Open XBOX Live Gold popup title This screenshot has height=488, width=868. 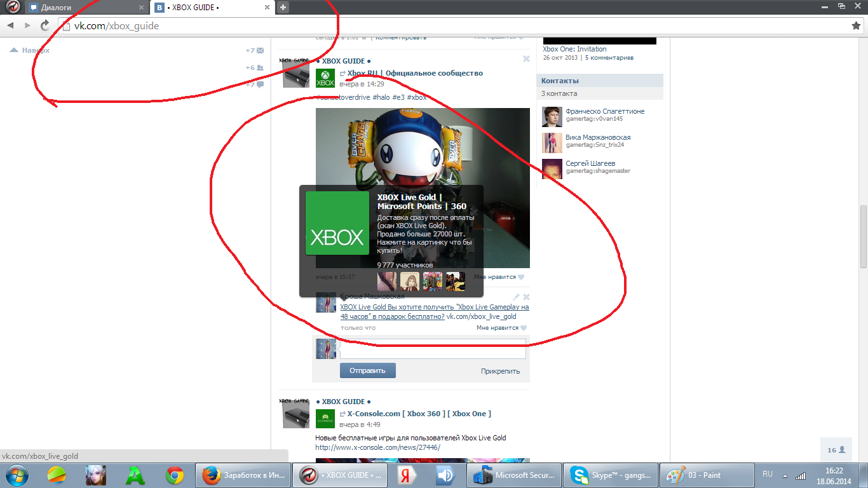422,201
